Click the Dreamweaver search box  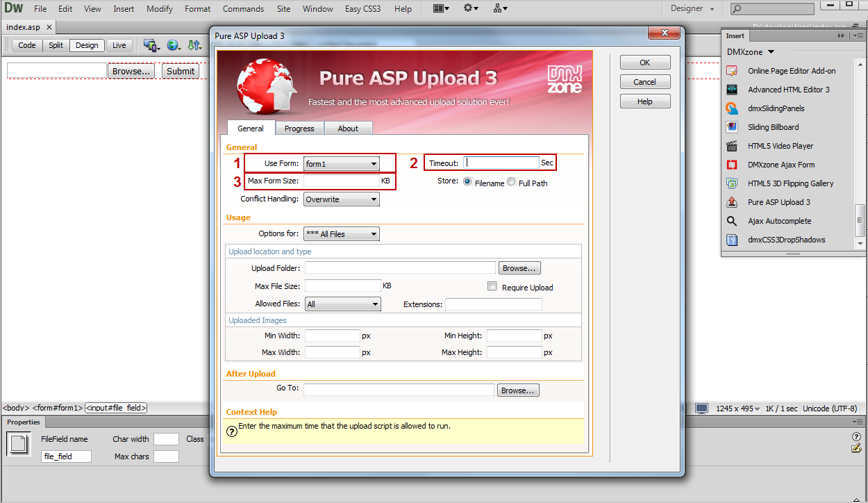click(772, 9)
